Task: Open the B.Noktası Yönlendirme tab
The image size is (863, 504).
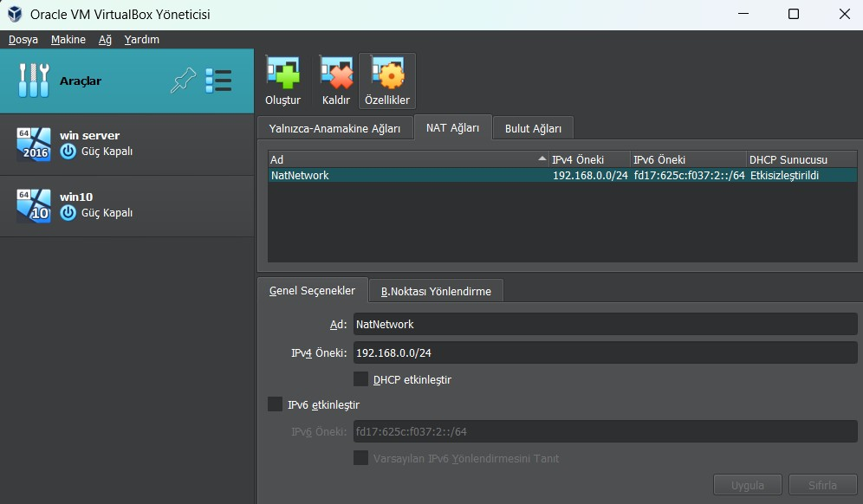Action: tap(436, 291)
